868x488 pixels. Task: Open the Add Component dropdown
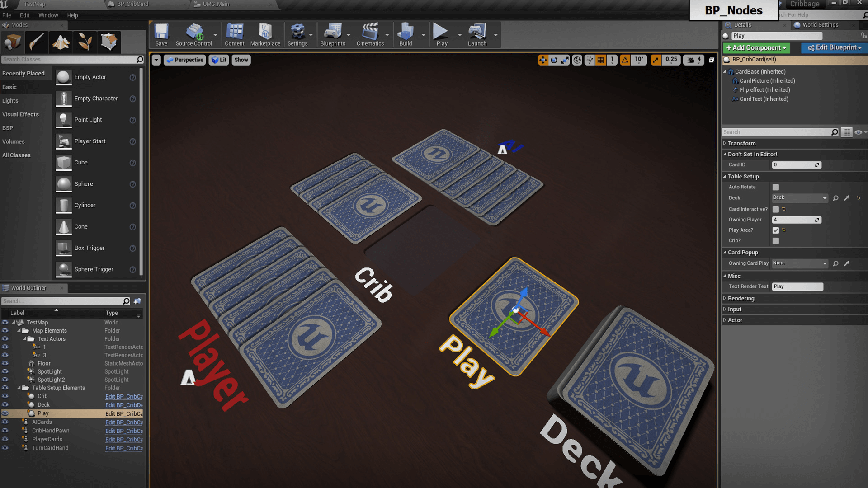[756, 48]
